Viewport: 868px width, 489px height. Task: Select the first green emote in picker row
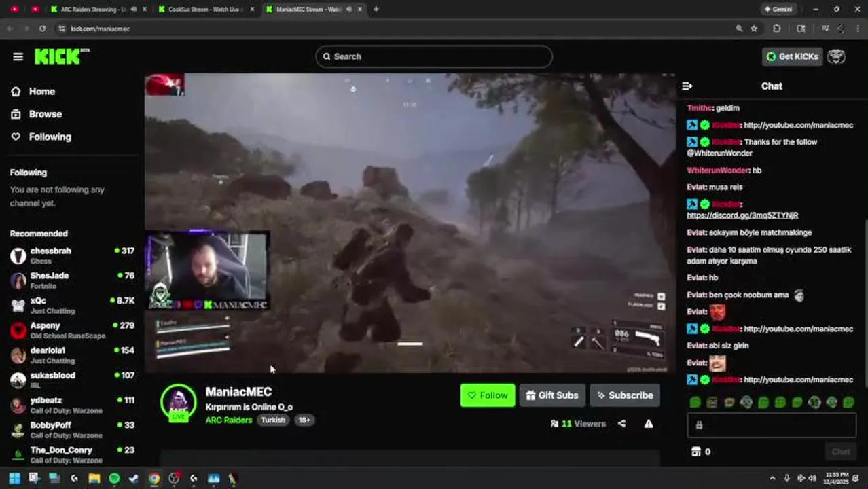(x=695, y=402)
